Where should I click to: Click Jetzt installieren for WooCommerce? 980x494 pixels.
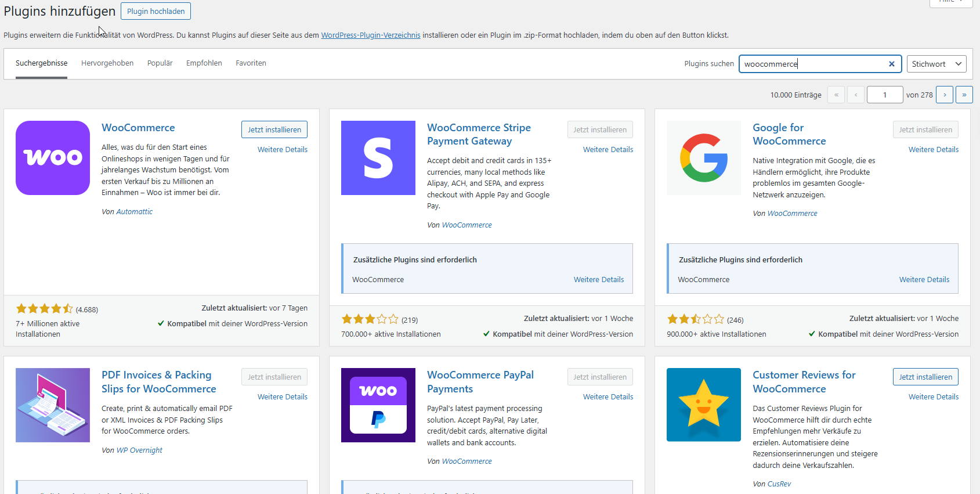pyautogui.click(x=274, y=129)
